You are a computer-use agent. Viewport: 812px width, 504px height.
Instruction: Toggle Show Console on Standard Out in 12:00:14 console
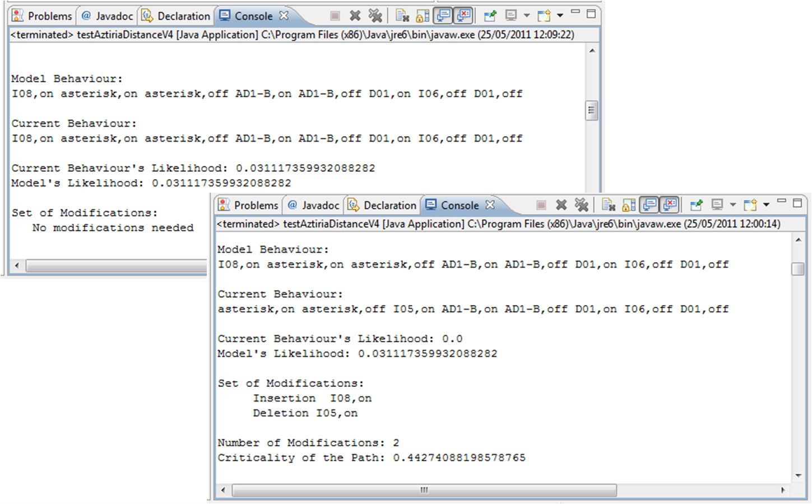[x=649, y=205]
